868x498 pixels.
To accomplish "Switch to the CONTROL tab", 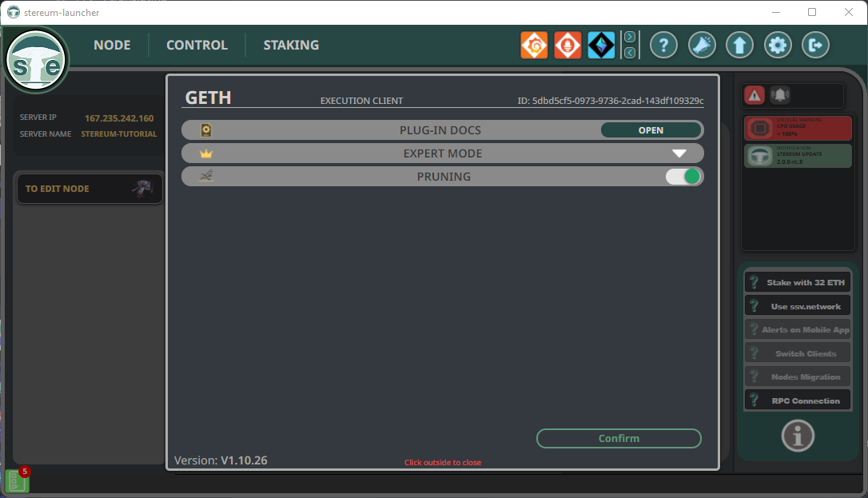I will coord(197,45).
